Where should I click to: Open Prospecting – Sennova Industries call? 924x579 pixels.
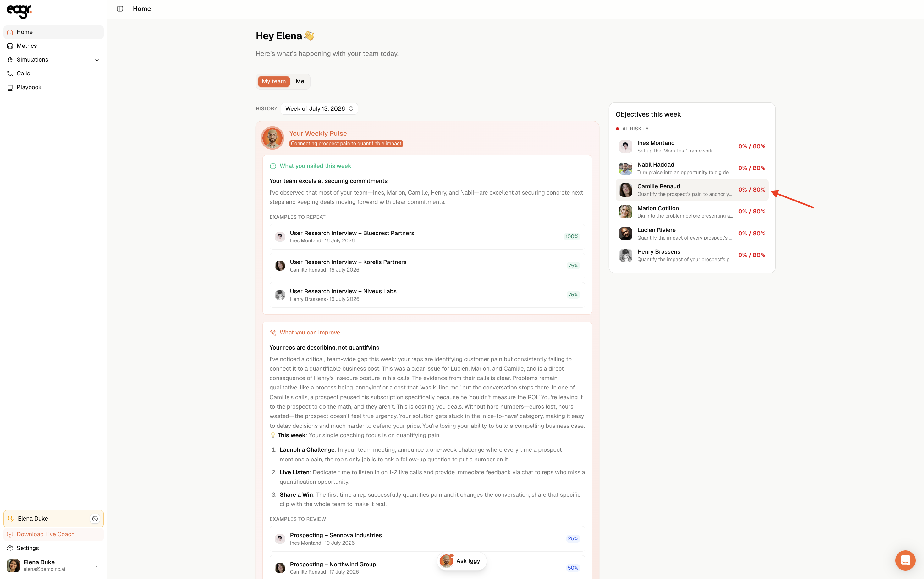(x=427, y=539)
